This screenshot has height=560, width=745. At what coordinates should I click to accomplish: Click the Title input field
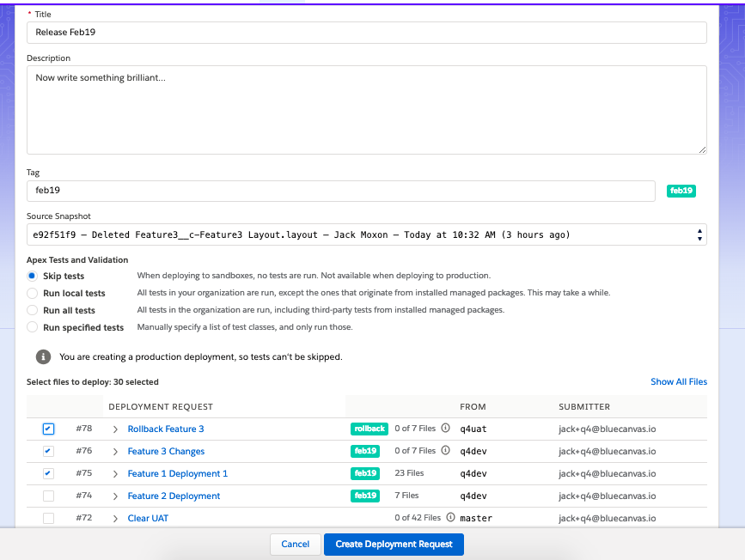(x=366, y=33)
